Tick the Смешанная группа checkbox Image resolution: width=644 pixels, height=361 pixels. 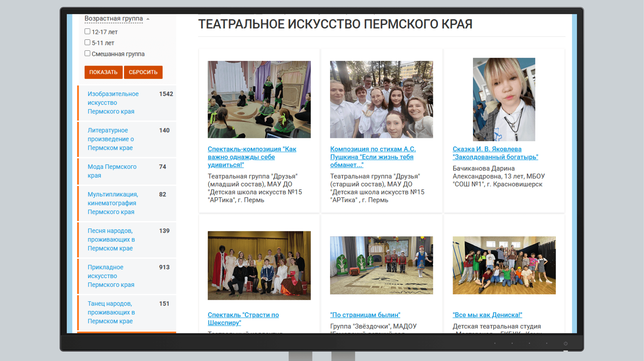87,53
